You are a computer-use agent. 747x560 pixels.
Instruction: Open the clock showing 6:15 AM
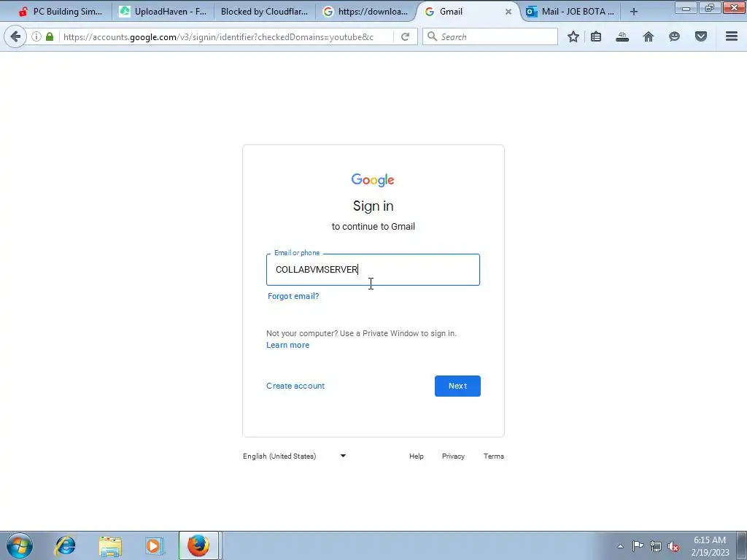[710, 545]
